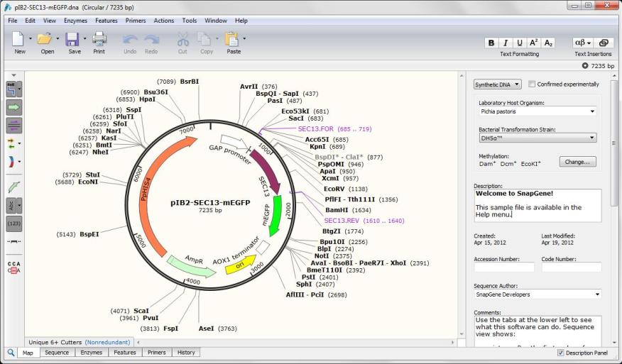622x364 pixels.
Task: Expand the Open button dropdown arrow
Action: point(58,39)
